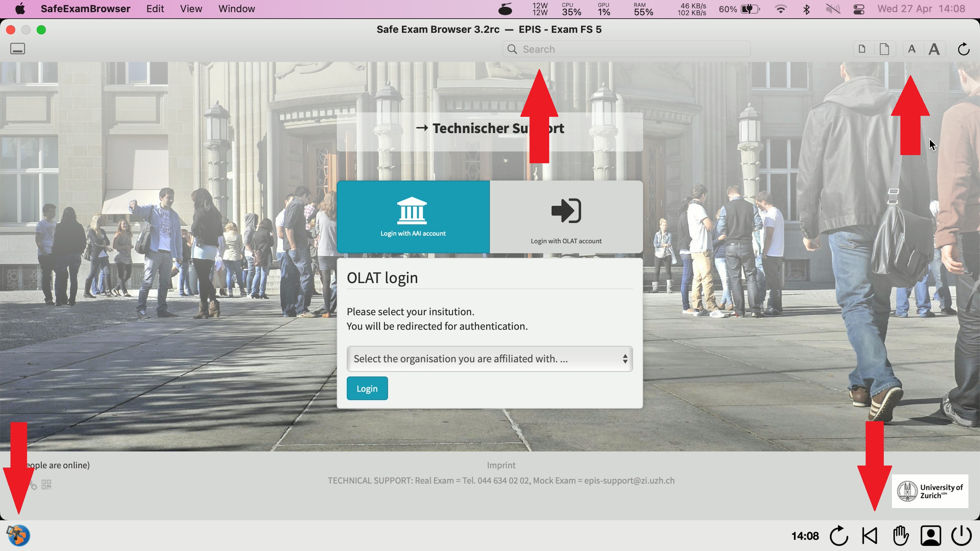Open the View menu
Screen dimensions: 980x551
(191, 9)
